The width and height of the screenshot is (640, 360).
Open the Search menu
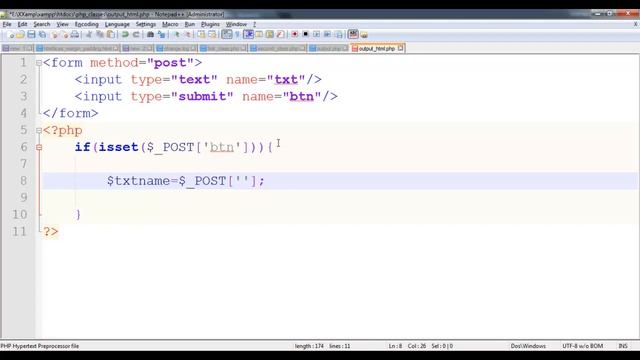[42, 24]
